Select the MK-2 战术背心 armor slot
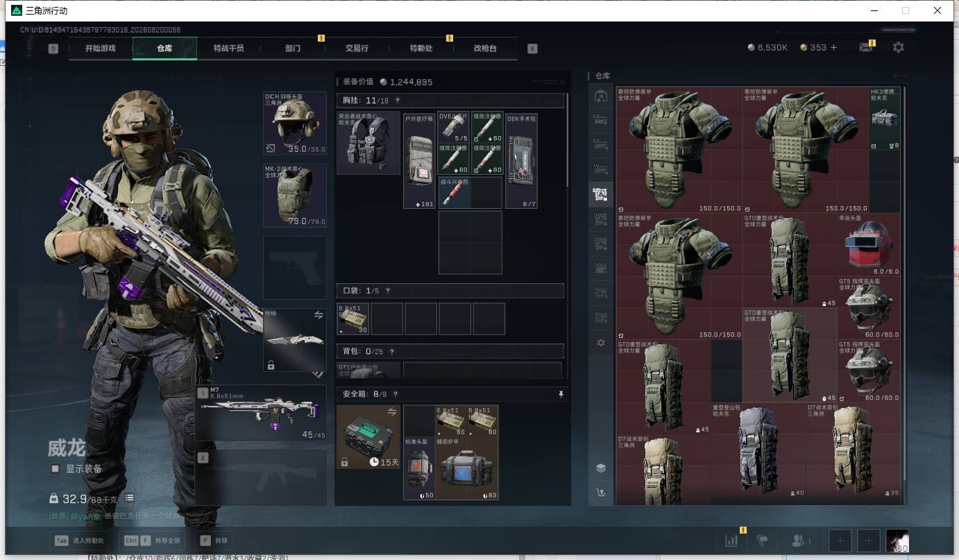The image size is (959, 560). pos(295,195)
